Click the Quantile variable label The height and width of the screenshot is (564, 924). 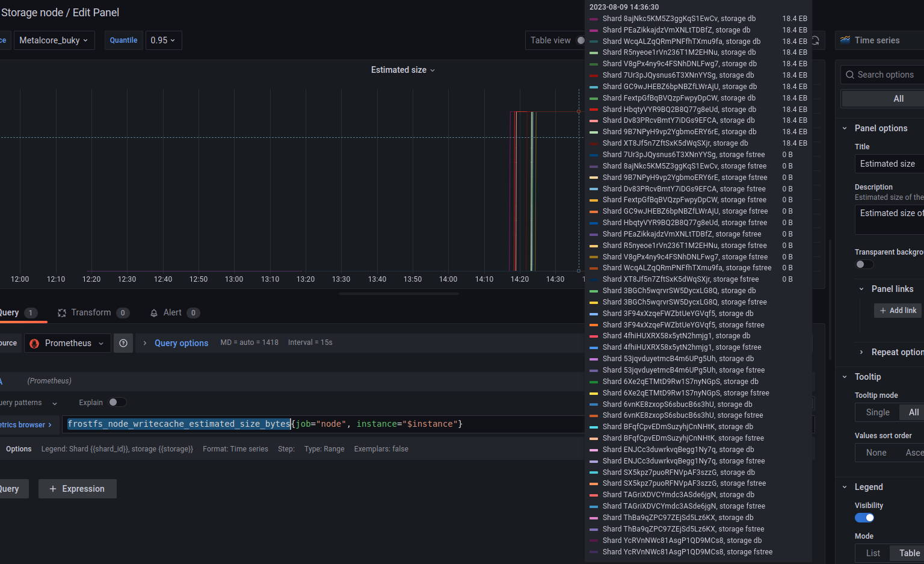point(123,40)
